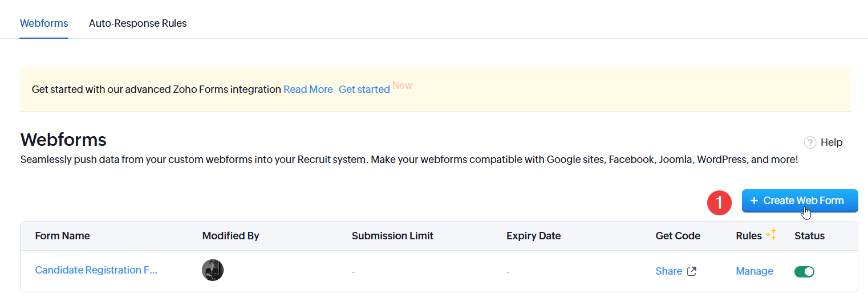Screen dimensions: 868x302
Task: Toggle the Candidate Registration form status
Action: tap(804, 272)
